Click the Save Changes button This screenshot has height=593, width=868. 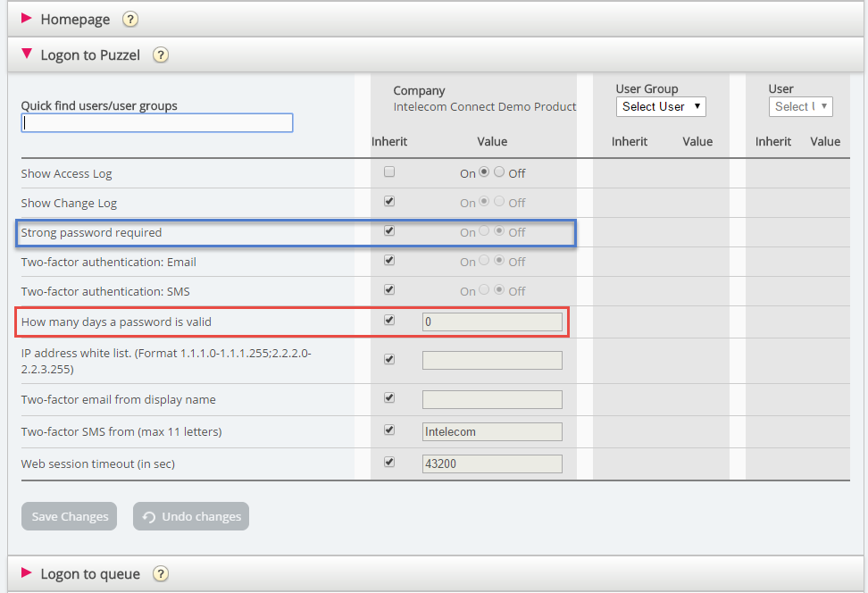(x=69, y=516)
